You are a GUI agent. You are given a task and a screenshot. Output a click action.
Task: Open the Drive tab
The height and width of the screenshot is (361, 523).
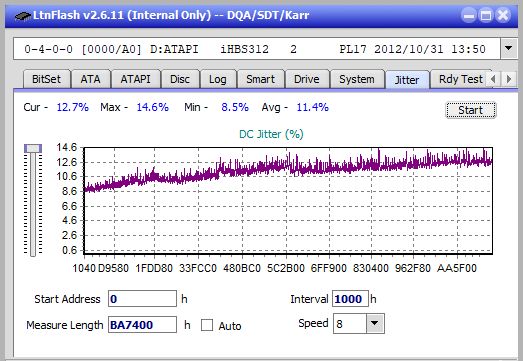point(307,79)
